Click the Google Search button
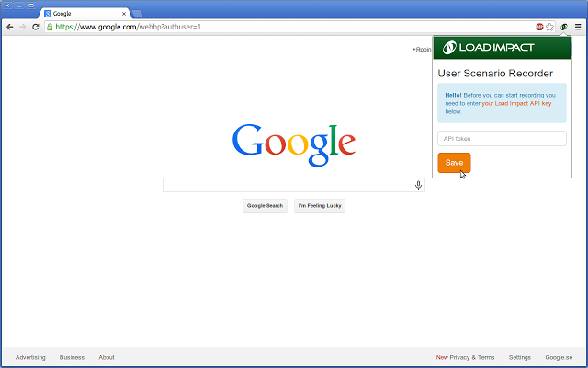Screen dimensions: 588x368 265,206
